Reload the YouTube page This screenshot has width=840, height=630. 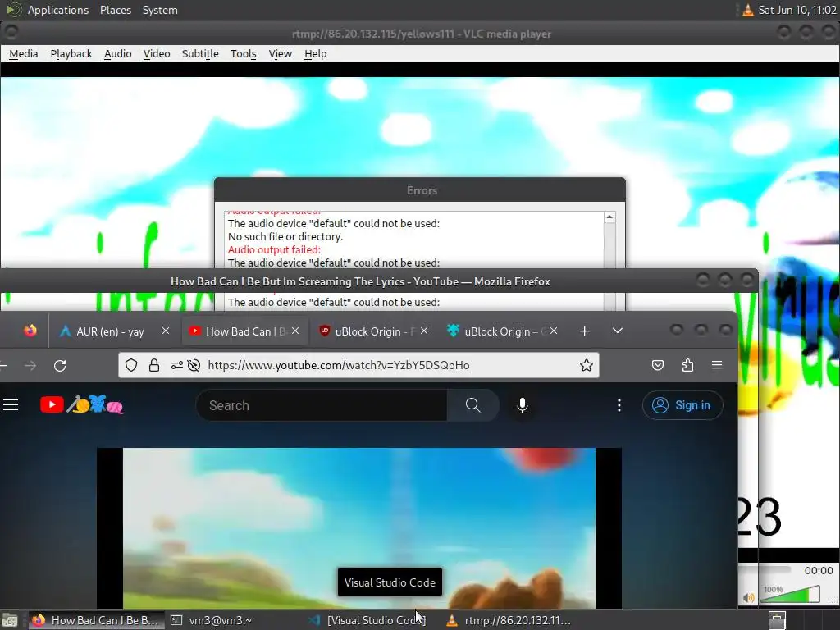(60, 365)
